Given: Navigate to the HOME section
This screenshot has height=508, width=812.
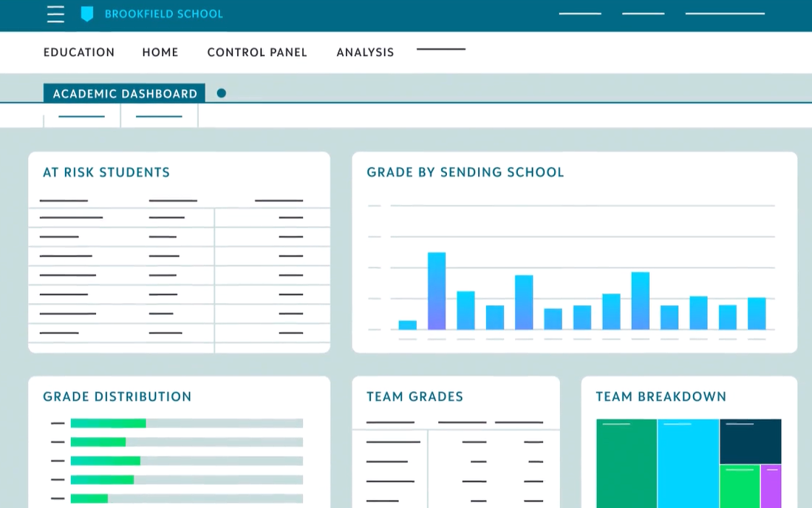Looking at the screenshot, I should click(160, 52).
